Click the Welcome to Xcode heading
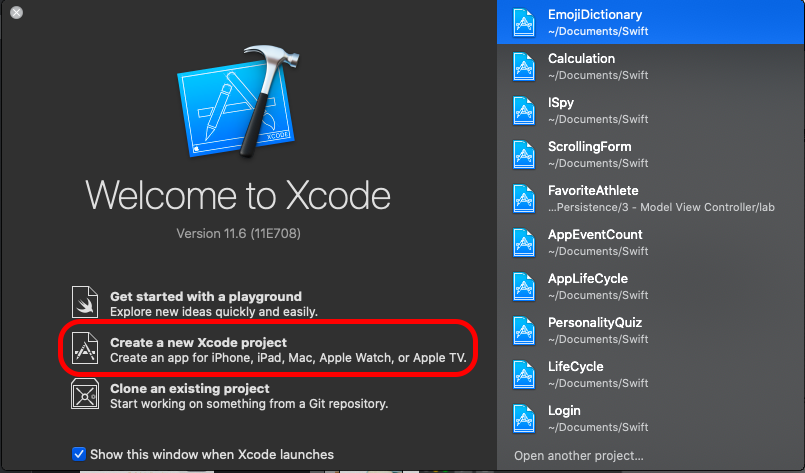This screenshot has height=473, width=805. click(238, 195)
